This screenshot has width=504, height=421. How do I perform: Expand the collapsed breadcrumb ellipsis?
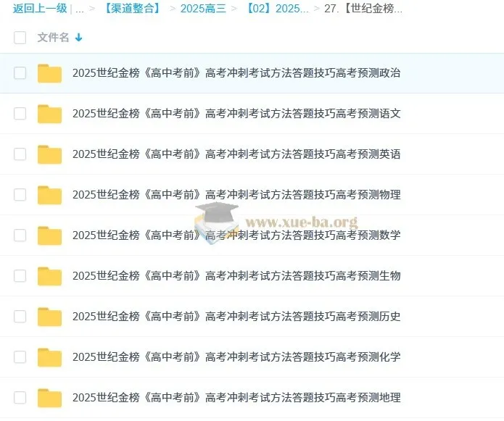tap(80, 9)
